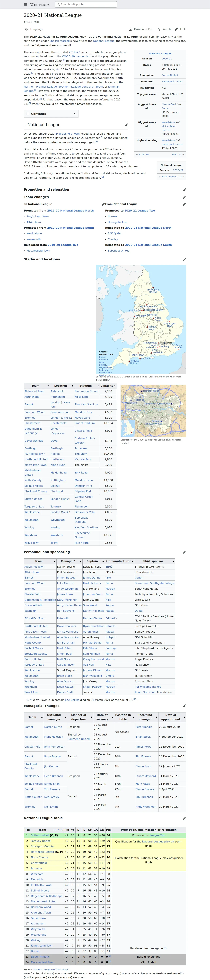The image size is (210, 980).
Task: Edit the Stadia and locations section
Action: (184, 260)
